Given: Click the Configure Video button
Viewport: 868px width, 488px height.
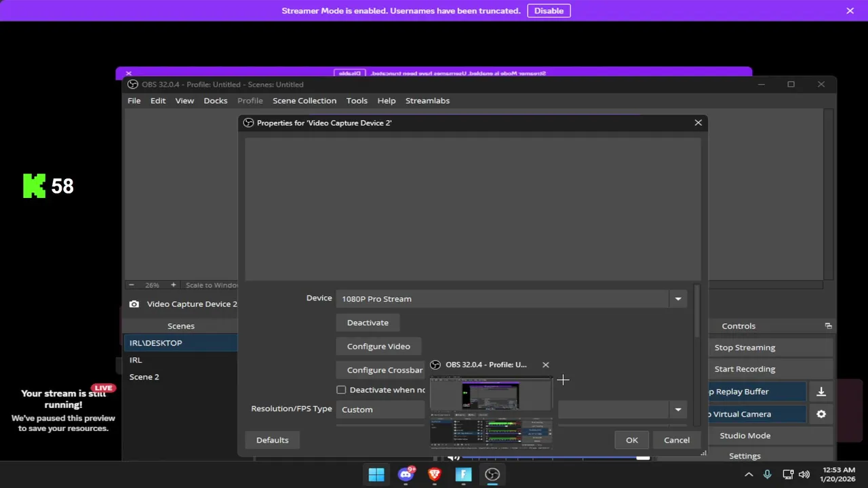Looking at the screenshot, I should [378, 346].
